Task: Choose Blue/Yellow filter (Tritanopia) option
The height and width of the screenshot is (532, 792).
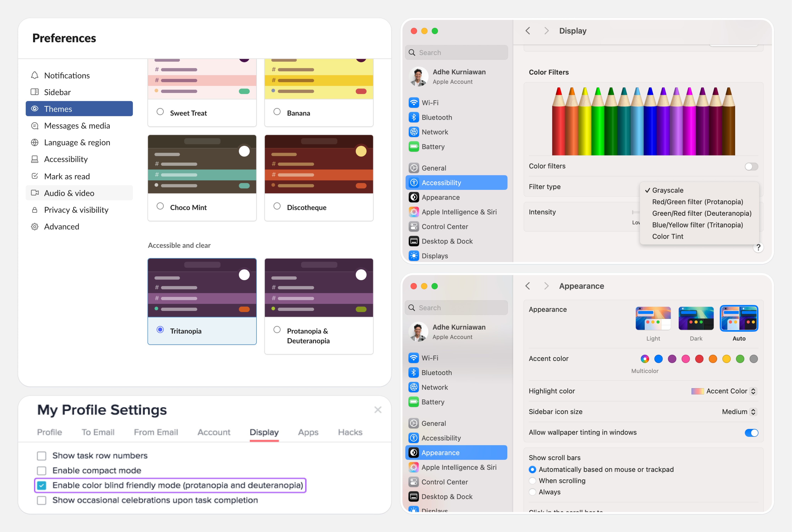Action: [697, 225]
